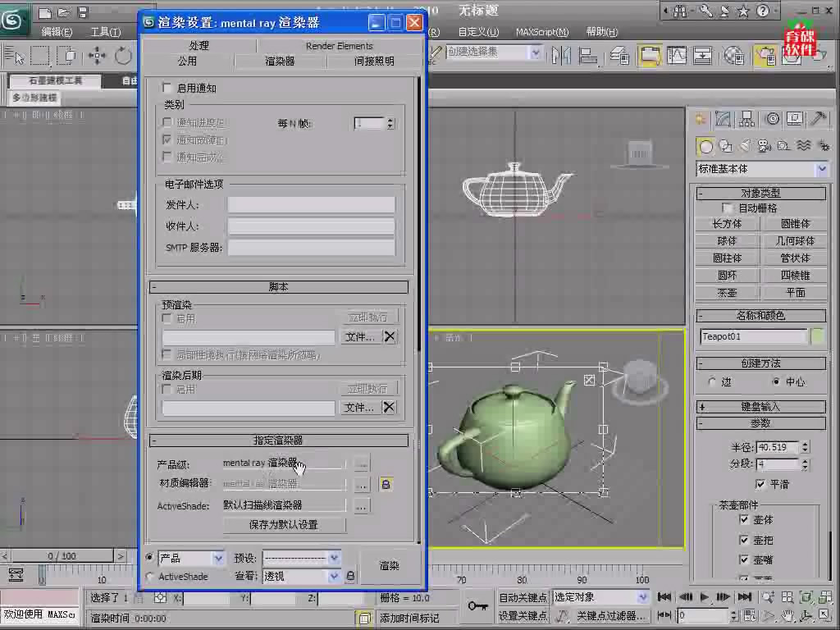
Task: Toggle the 平滑 checkbox
Action: [759, 484]
